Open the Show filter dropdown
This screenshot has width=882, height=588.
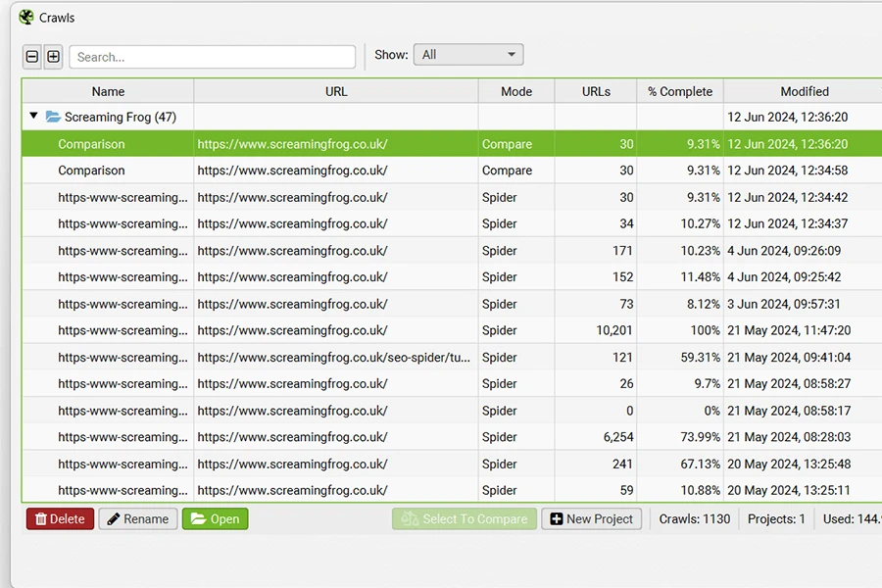(468, 55)
